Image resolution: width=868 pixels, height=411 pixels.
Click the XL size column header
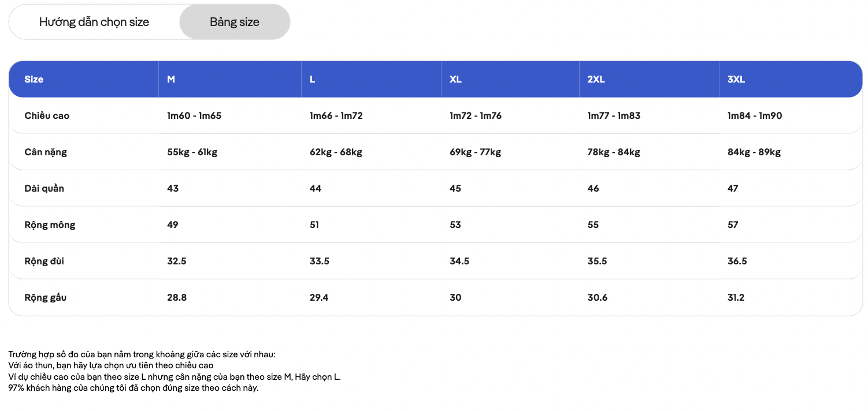point(455,79)
